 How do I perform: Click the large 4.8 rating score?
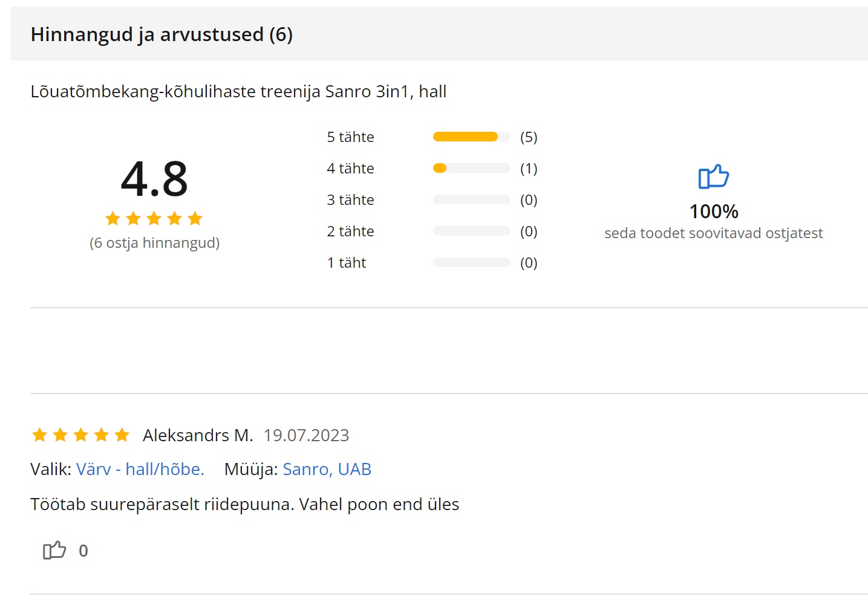click(154, 179)
